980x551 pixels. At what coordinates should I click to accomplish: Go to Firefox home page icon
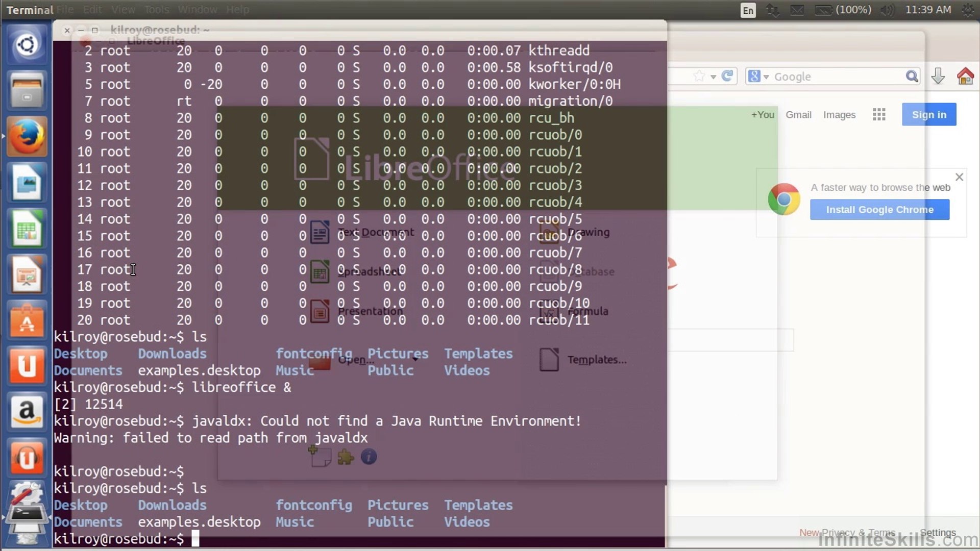coord(965,77)
